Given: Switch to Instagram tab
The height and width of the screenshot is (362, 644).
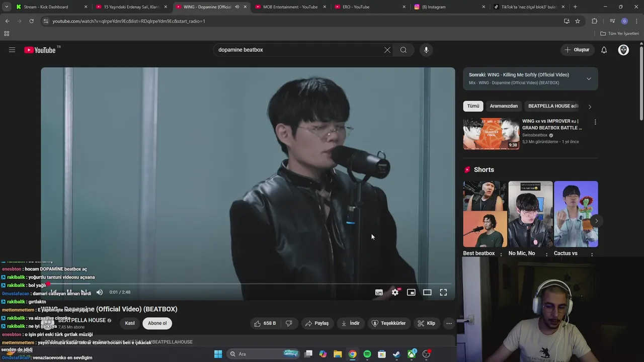Looking at the screenshot, I should tap(449, 7).
